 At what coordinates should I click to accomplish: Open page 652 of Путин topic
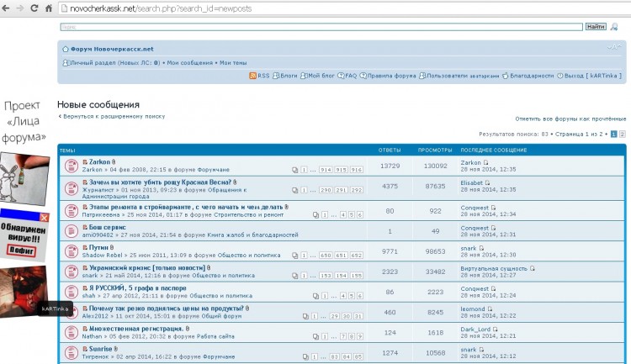(356, 256)
